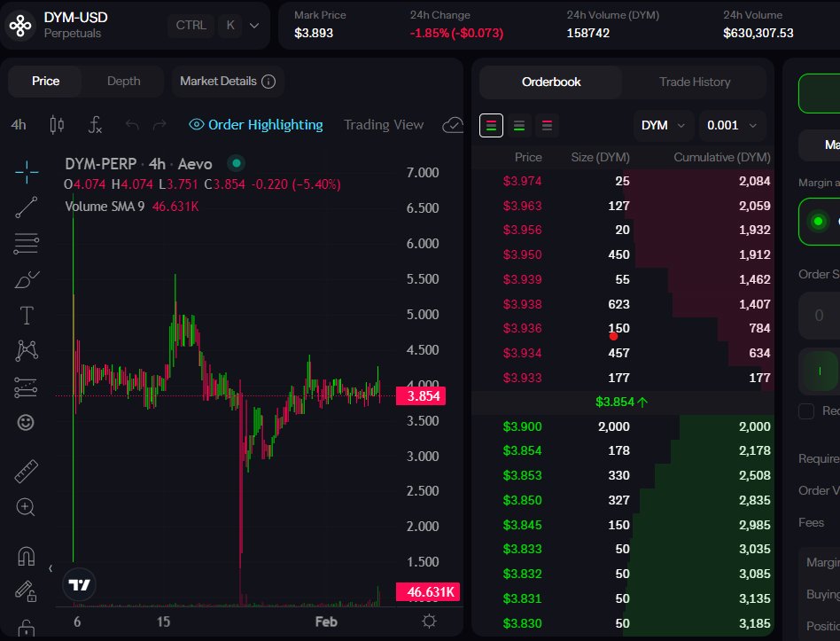Open the Trade History tab

pyautogui.click(x=695, y=82)
